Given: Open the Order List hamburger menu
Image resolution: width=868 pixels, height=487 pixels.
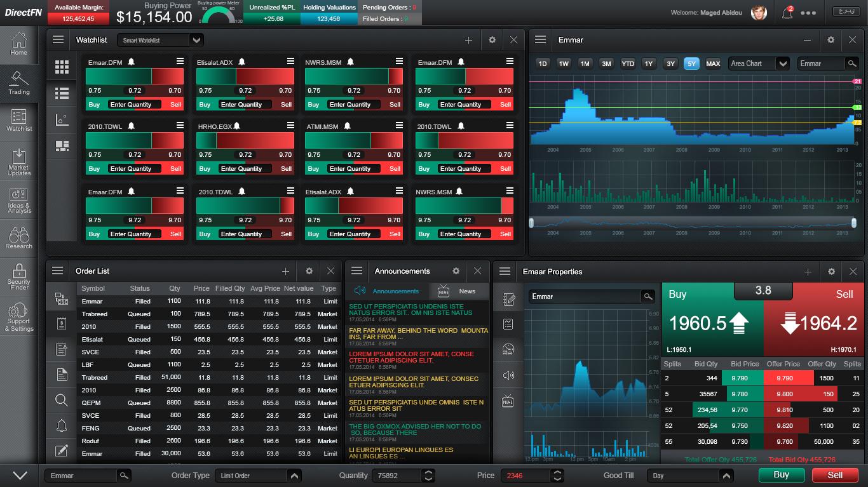Looking at the screenshot, I should [58, 271].
